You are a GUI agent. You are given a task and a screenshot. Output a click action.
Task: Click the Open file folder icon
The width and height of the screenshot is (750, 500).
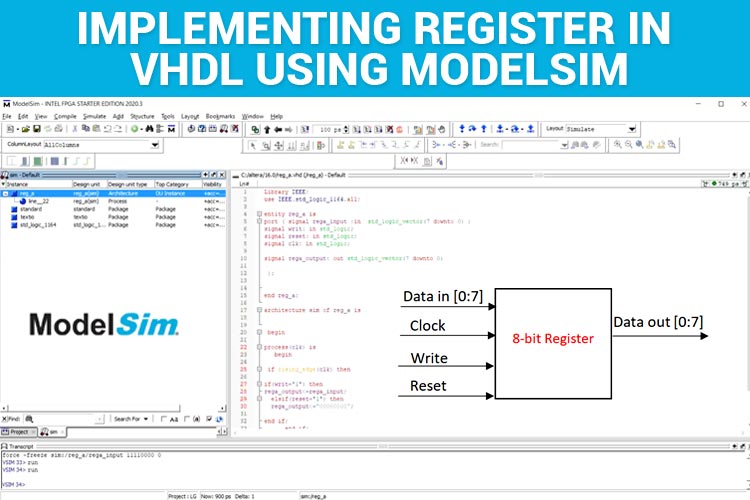(x=26, y=129)
